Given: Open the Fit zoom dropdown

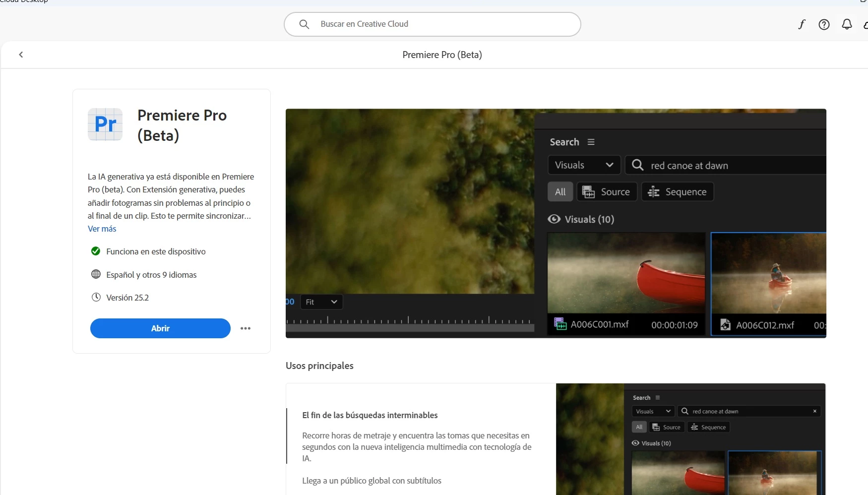Looking at the screenshot, I should (x=321, y=302).
